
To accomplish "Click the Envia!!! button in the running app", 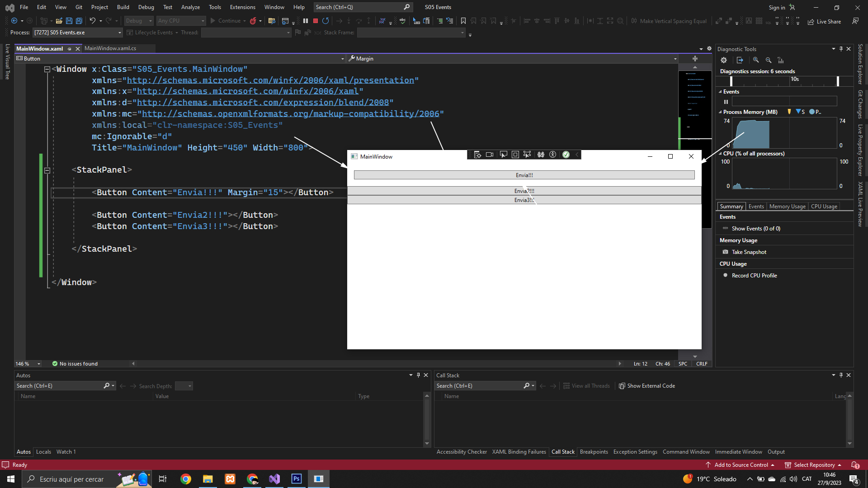I will (524, 175).
